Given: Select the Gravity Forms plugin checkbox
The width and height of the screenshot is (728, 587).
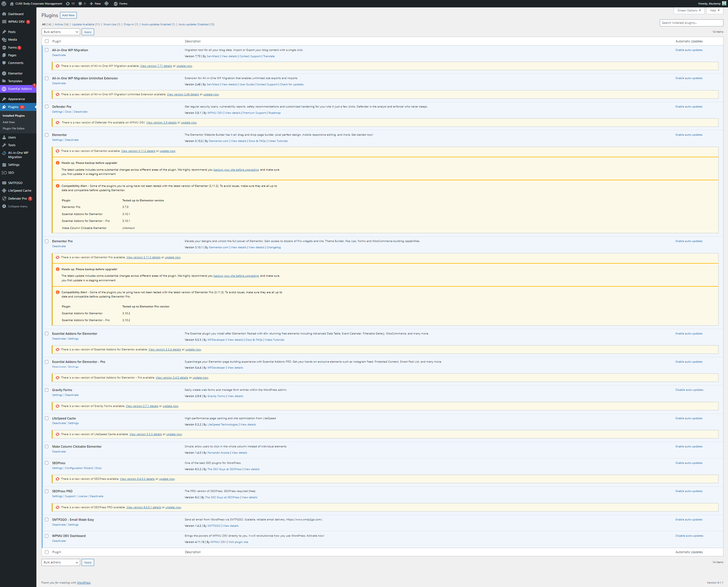Looking at the screenshot, I should [47, 390].
